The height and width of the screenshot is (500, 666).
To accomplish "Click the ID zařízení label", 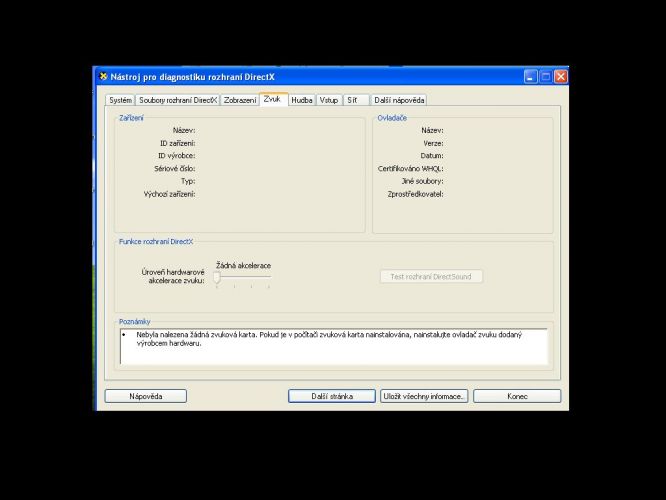I will [x=178, y=143].
